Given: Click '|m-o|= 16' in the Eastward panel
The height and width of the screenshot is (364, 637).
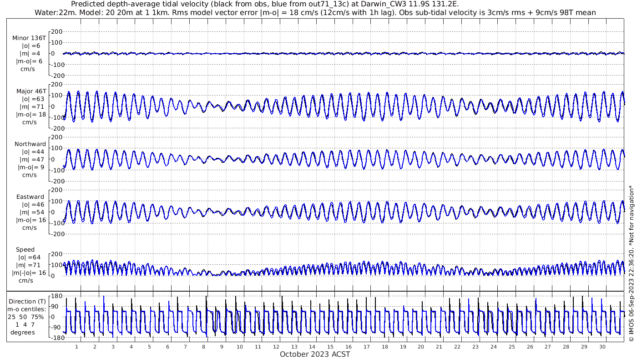Looking at the screenshot, I should [x=31, y=220].
